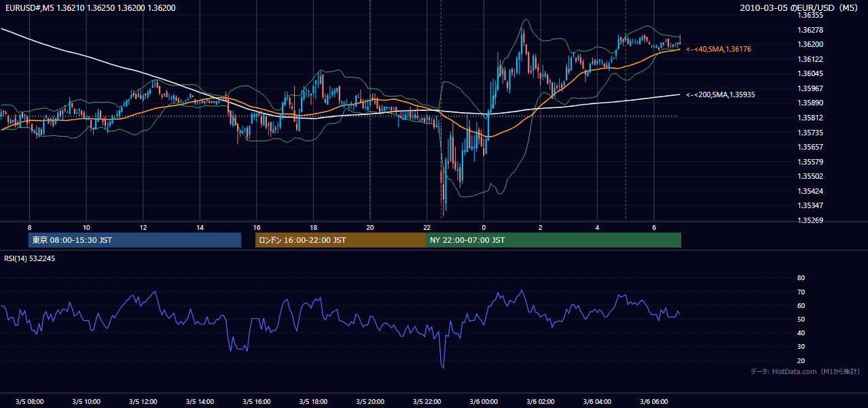This screenshot has width=868, height=408.
Task: Click the 3/5 12:00 bottom time label
Action: [143, 401]
